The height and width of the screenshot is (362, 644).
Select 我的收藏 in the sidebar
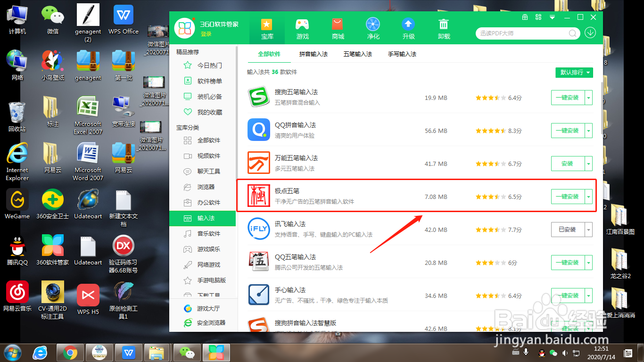[x=203, y=112]
